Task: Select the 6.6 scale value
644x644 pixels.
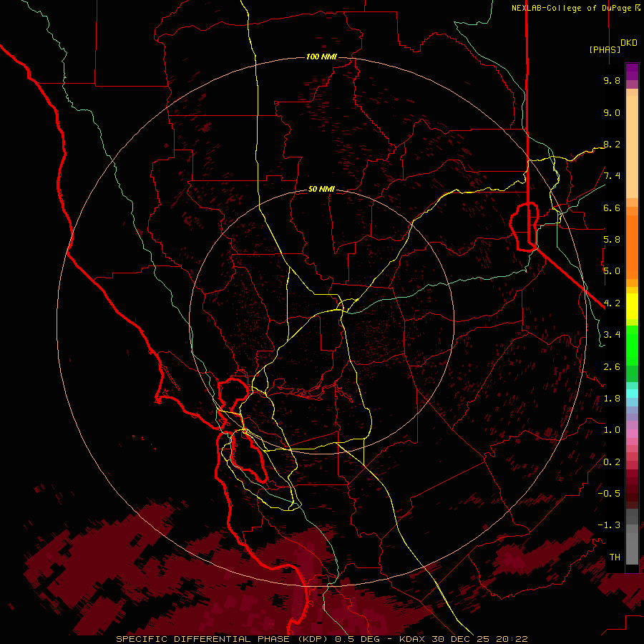Action: point(612,208)
